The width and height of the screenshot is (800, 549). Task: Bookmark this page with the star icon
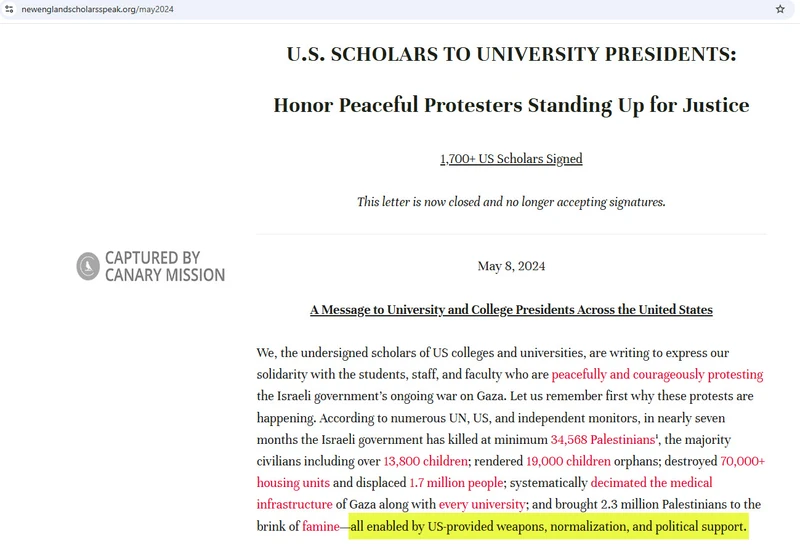coord(780,8)
